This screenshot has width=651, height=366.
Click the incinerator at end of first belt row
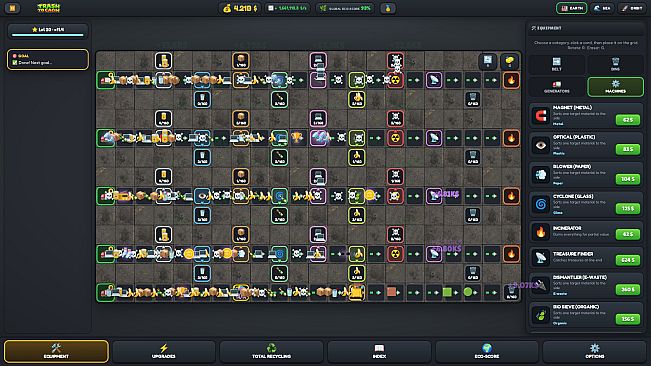(511, 80)
